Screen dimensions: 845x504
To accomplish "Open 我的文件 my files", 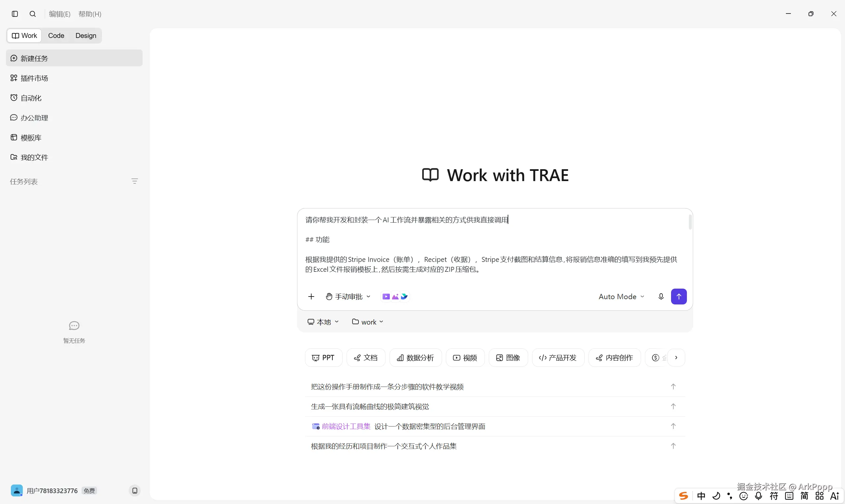I will 74,157.
